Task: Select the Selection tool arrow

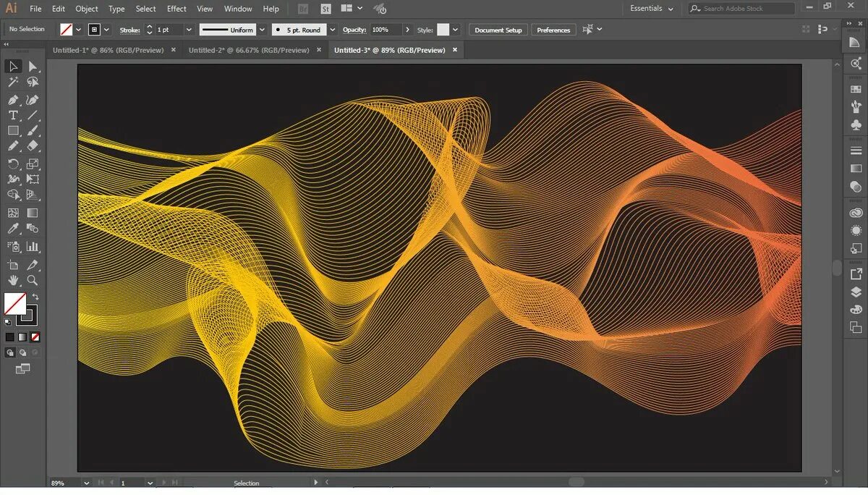Action: click(x=13, y=67)
